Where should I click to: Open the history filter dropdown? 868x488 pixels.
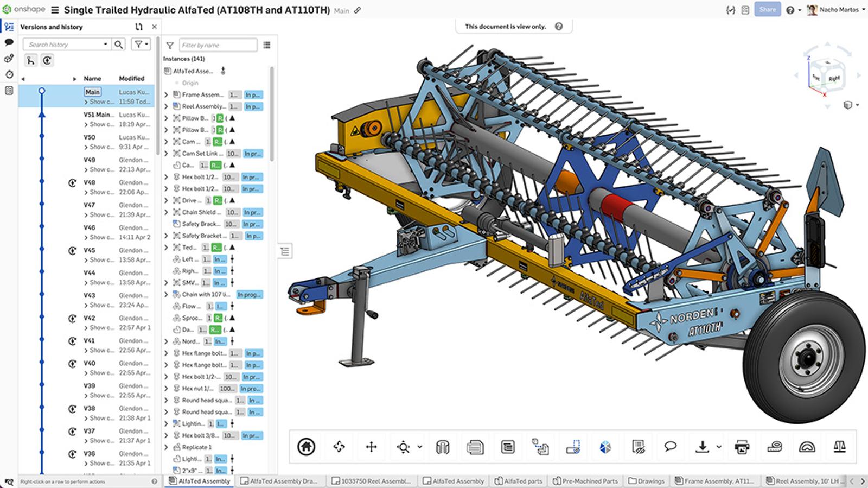[x=141, y=45]
